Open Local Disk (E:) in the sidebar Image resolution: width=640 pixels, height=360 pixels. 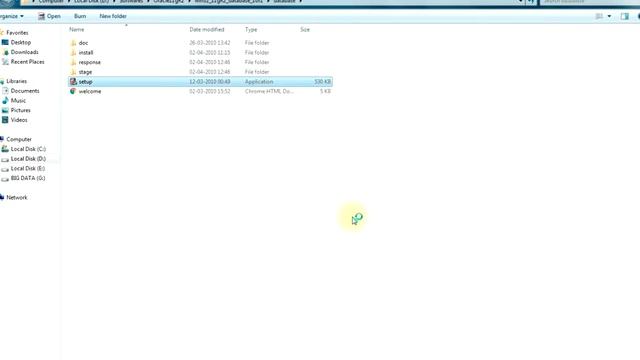[x=28, y=169]
